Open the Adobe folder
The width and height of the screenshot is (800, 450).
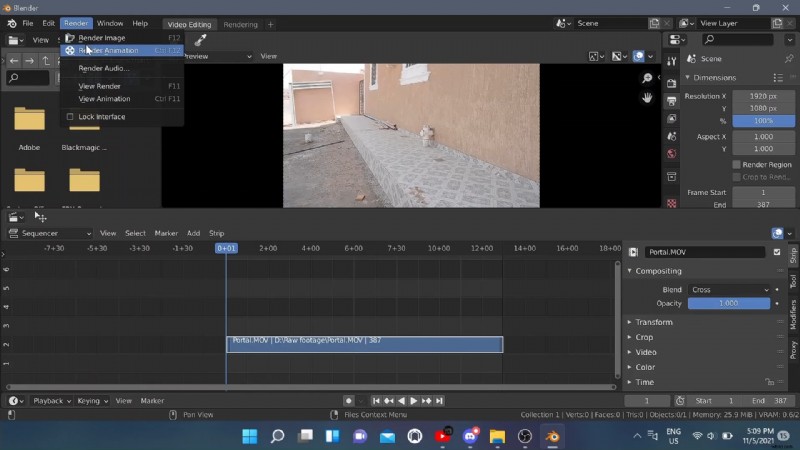pyautogui.click(x=29, y=128)
